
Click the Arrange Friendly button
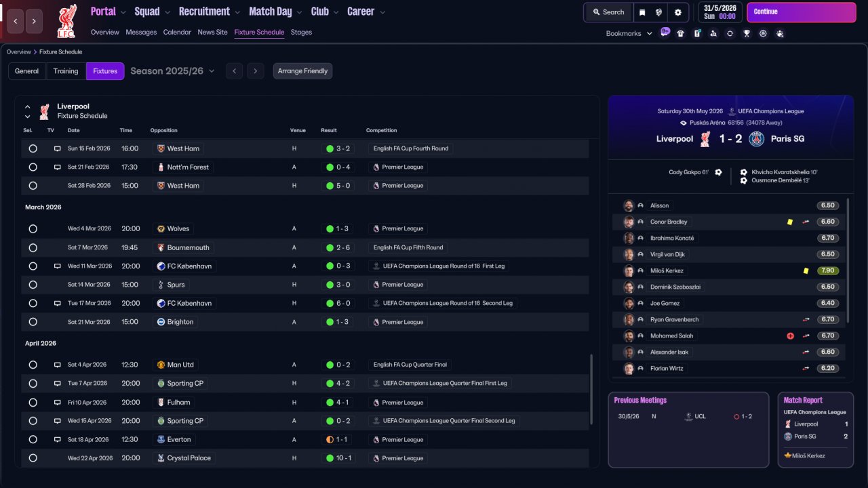pyautogui.click(x=302, y=71)
